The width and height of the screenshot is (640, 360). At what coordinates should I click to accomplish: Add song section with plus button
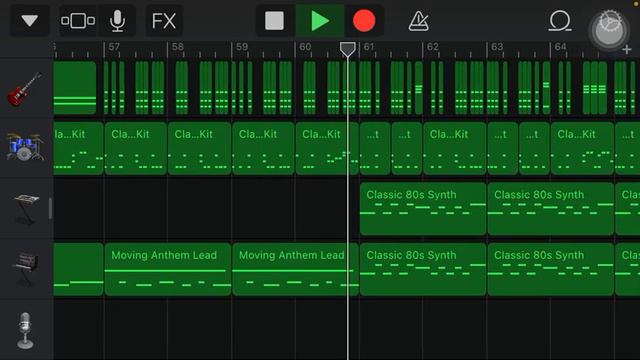click(627, 50)
